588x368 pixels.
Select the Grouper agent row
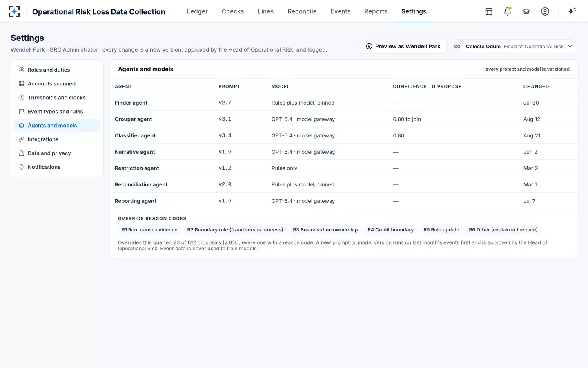click(x=344, y=119)
